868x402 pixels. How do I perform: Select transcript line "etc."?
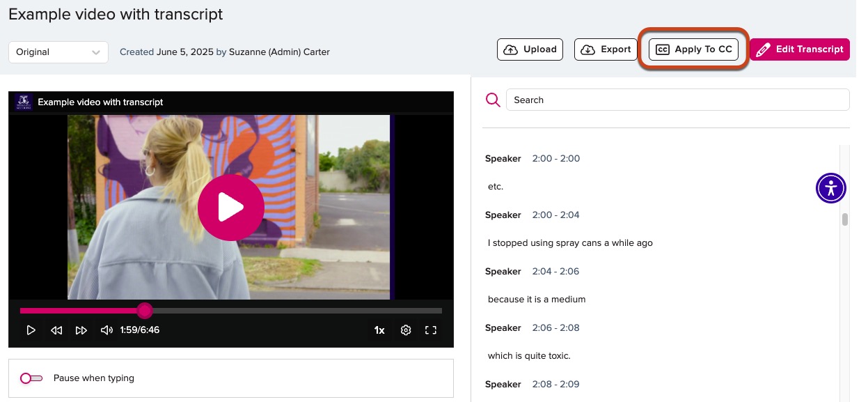[496, 187]
